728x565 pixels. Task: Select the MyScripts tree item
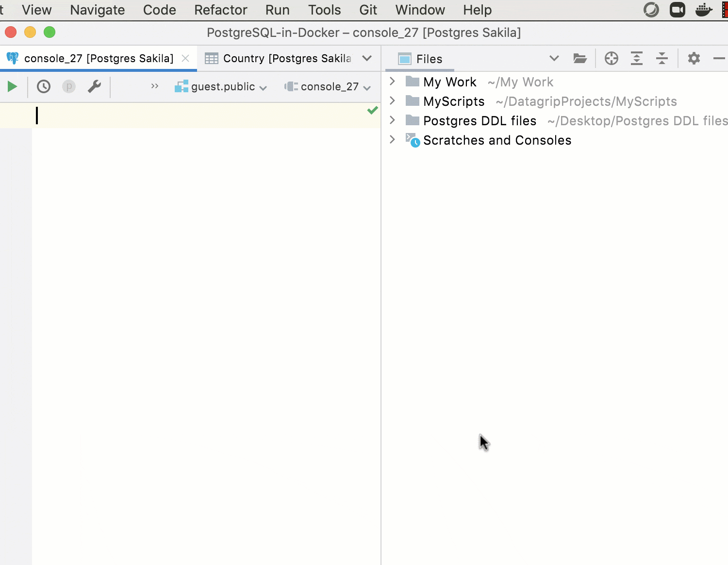click(x=454, y=101)
